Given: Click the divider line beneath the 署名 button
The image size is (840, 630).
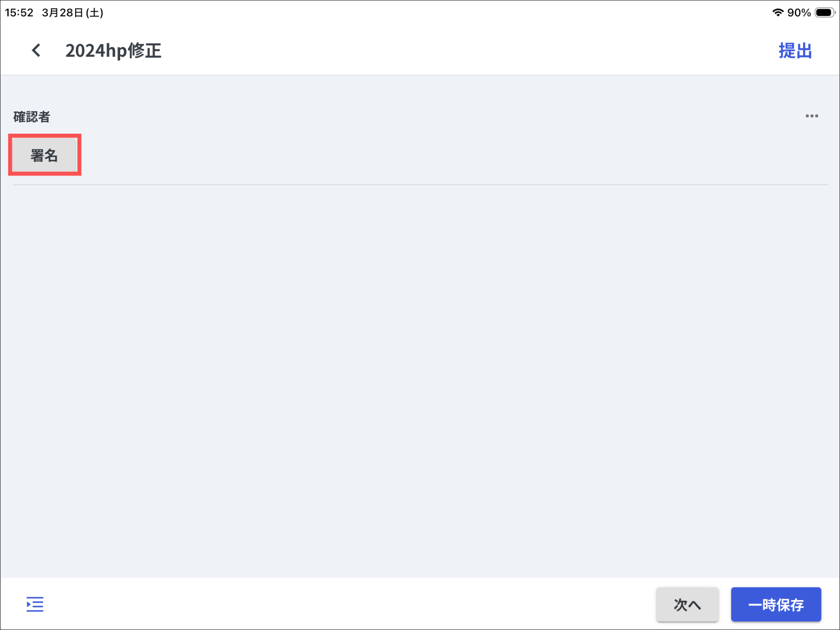Looking at the screenshot, I should [420, 185].
